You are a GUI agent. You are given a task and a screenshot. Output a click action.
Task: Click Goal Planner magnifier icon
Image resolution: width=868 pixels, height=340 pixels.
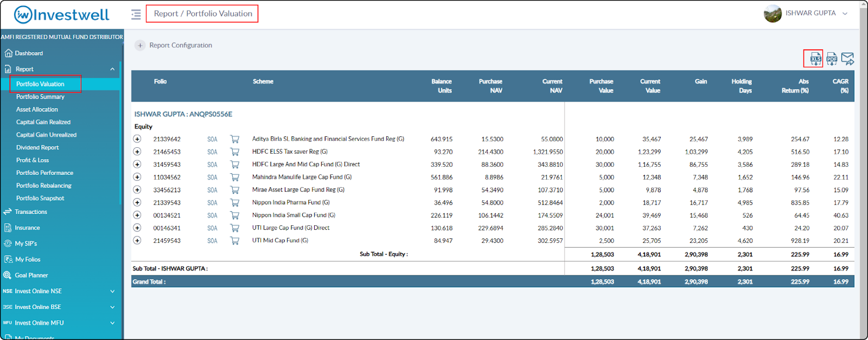(8, 275)
